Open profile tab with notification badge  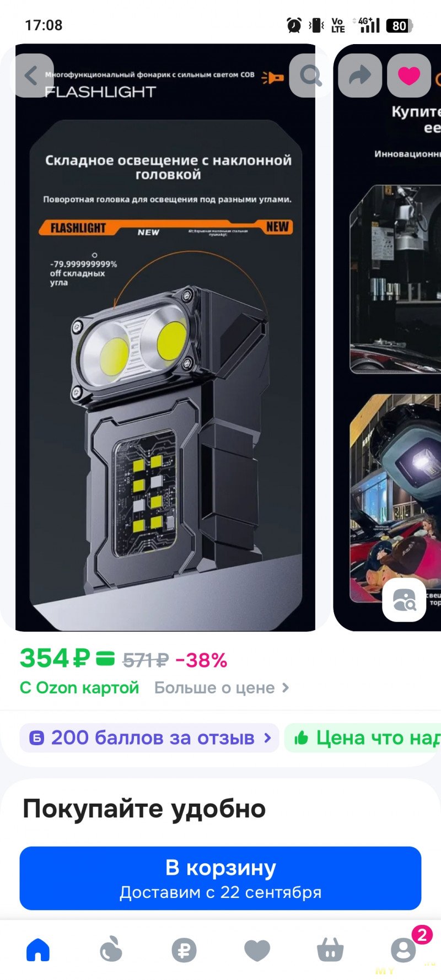(x=404, y=949)
